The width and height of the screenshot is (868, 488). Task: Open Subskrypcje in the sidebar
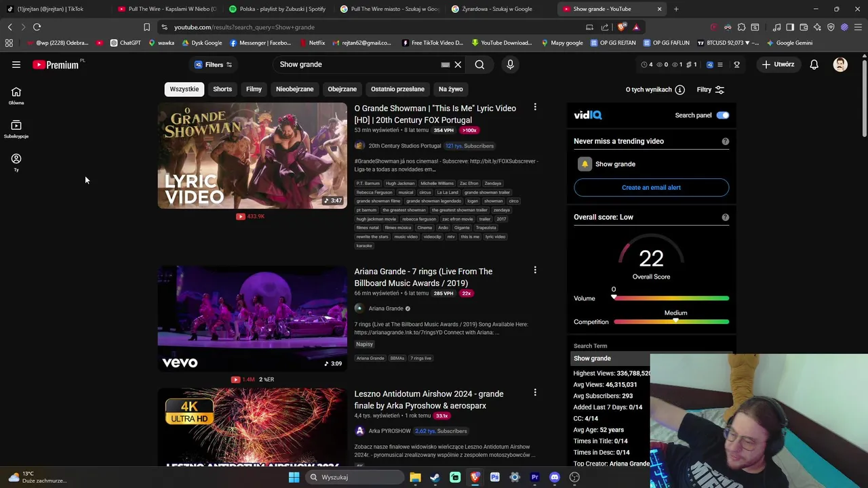coord(16,129)
